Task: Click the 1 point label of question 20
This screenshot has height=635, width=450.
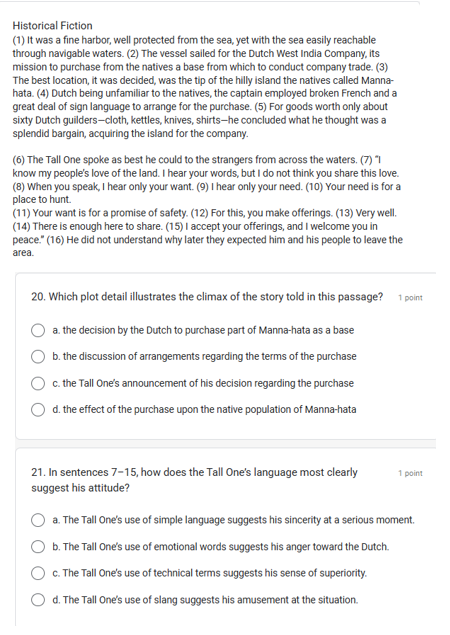Action: (410, 298)
